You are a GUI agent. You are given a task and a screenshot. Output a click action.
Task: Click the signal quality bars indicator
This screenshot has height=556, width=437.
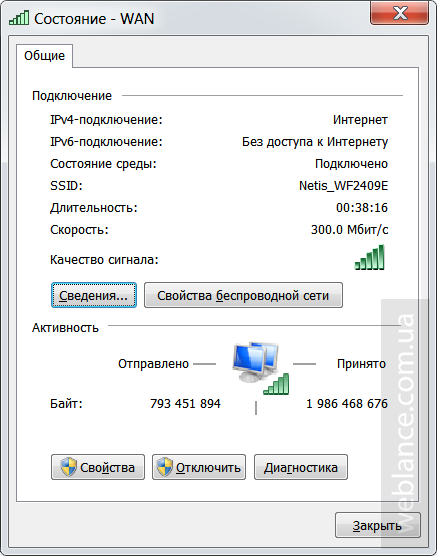(x=370, y=257)
